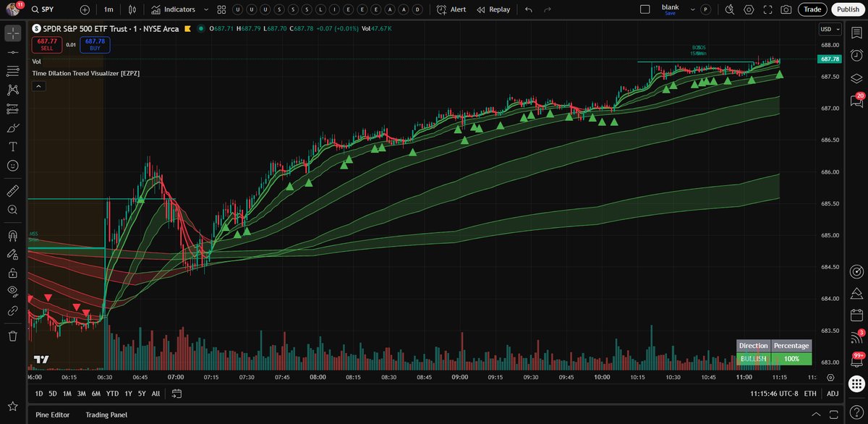Toggle ETH extended hours session

point(810,394)
